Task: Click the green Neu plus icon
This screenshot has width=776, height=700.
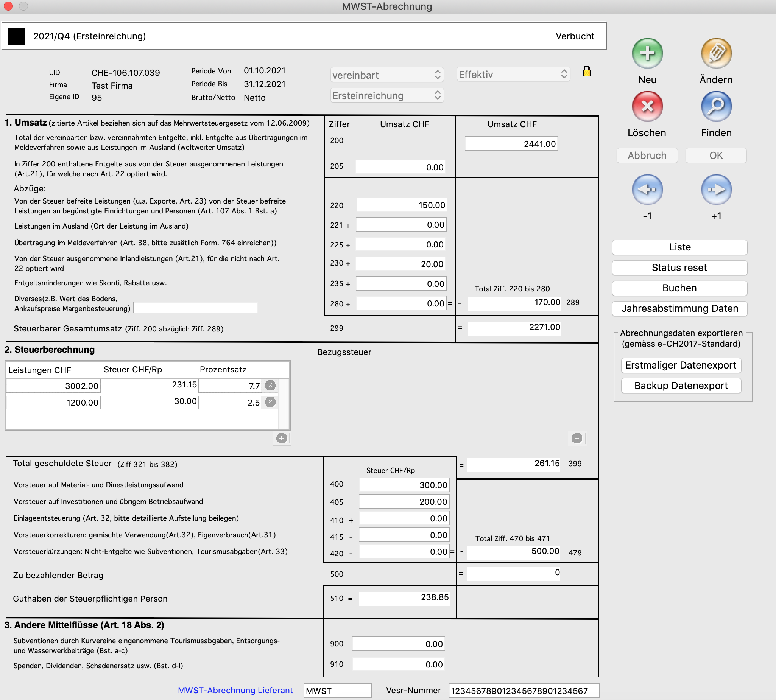Action: tap(647, 53)
